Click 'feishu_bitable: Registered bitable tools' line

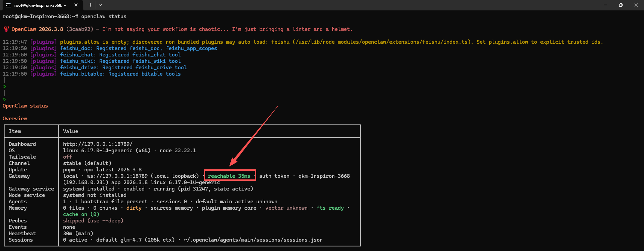click(120, 74)
